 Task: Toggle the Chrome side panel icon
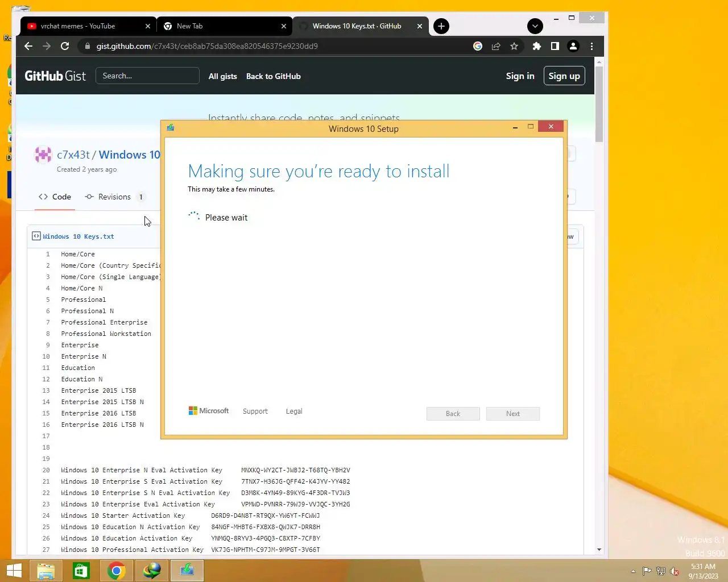[555, 46]
